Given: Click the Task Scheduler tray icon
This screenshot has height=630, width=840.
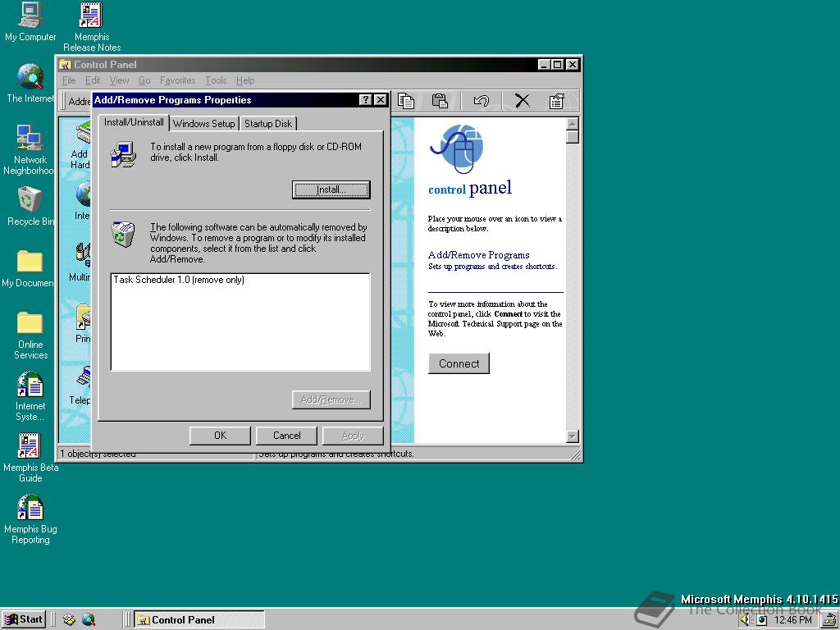Looking at the screenshot, I should point(829,620).
